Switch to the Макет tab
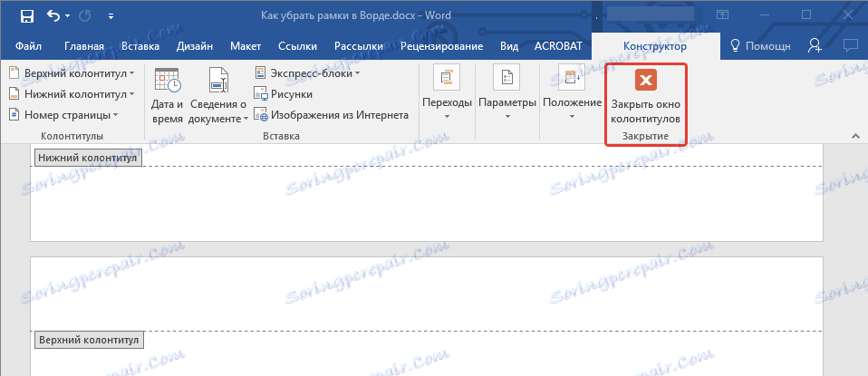 pos(246,46)
